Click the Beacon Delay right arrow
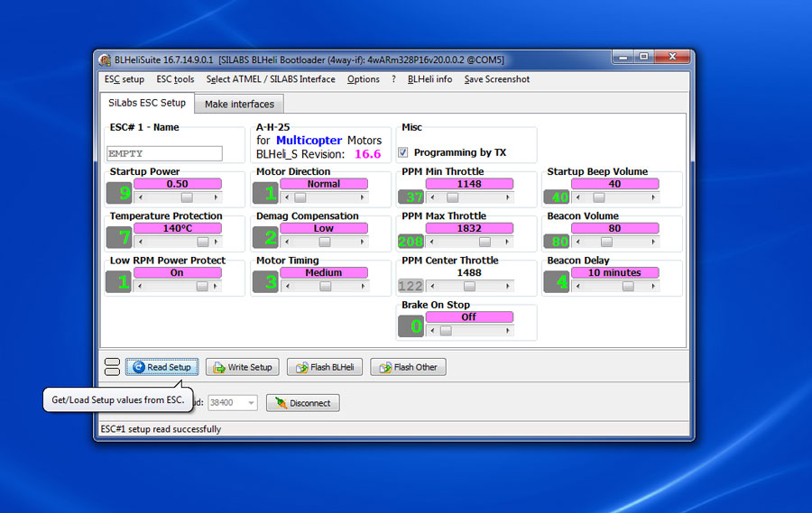This screenshot has width=812, height=513. pos(653,287)
